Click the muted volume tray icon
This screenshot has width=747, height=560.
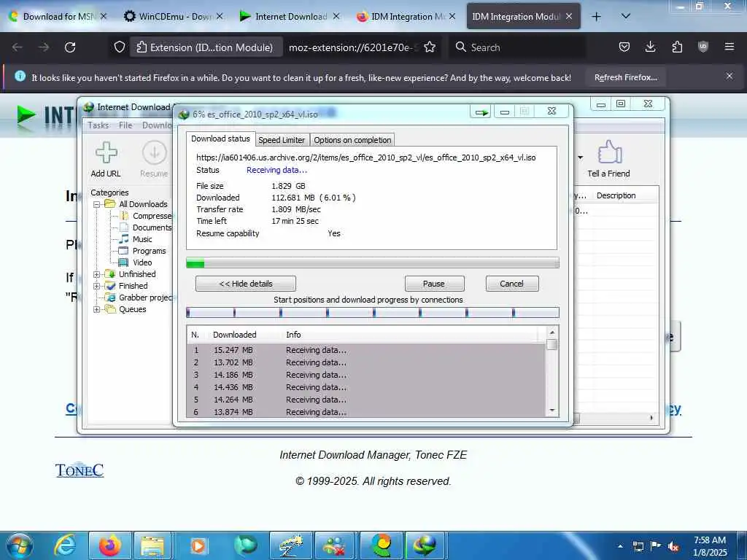coord(673,547)
